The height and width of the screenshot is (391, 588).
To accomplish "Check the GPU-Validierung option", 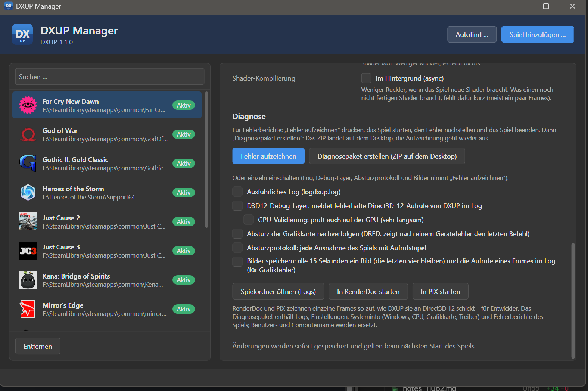I will click(x=249, y=220).
